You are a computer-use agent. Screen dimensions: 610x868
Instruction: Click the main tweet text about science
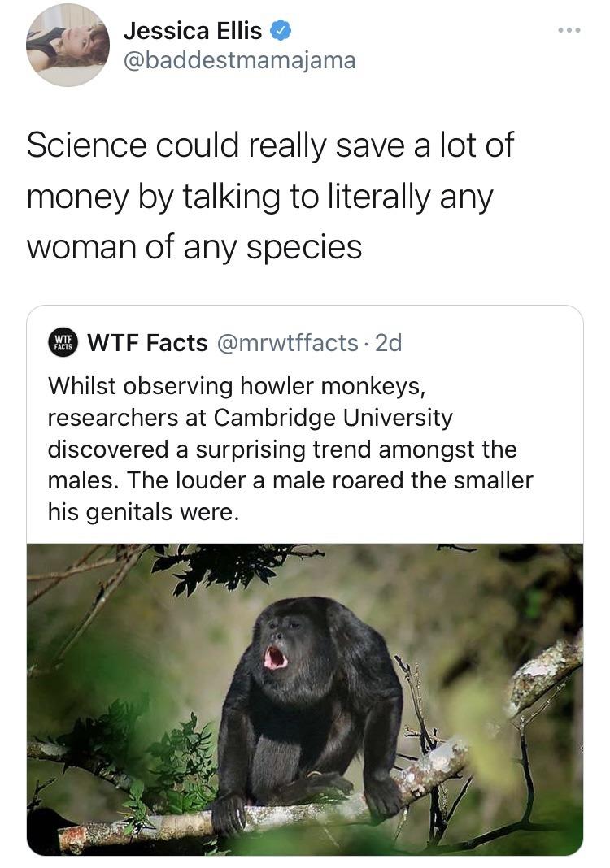268,193
